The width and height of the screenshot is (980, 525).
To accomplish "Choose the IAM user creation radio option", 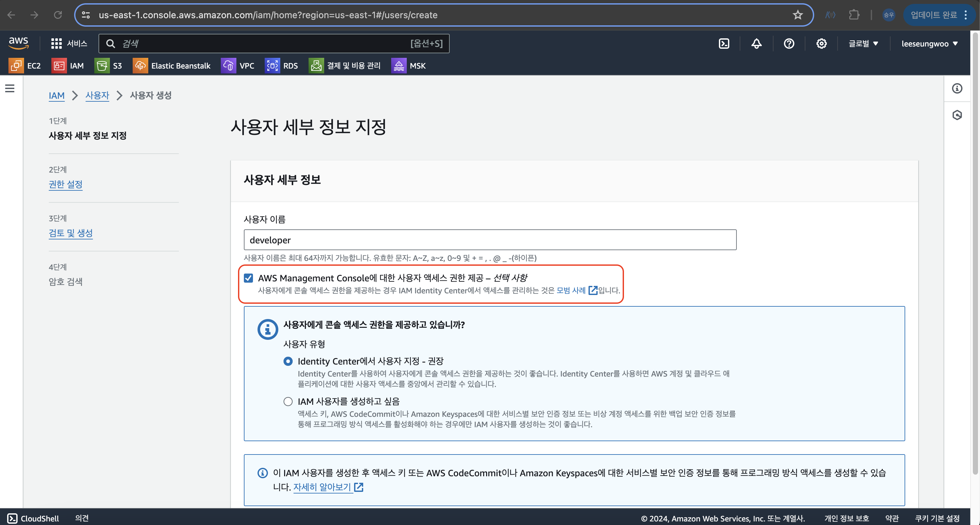I will (x=288, y=402).
